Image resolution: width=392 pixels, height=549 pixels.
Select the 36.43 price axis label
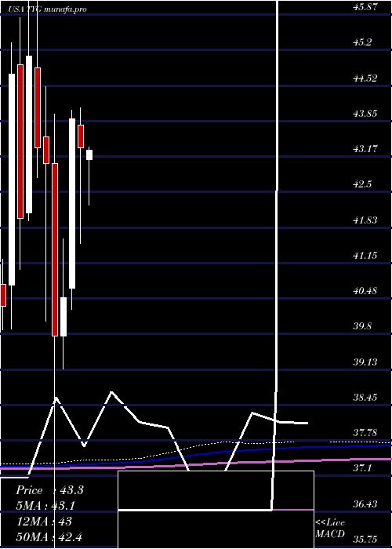[365, 504]
